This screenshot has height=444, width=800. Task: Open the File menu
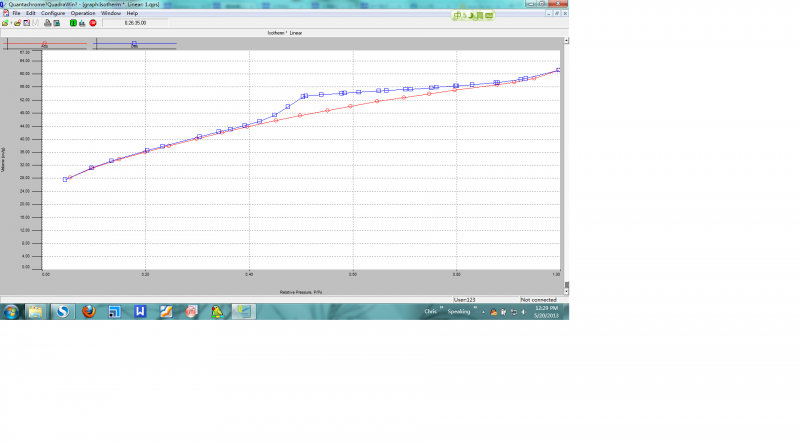point(16,13)
